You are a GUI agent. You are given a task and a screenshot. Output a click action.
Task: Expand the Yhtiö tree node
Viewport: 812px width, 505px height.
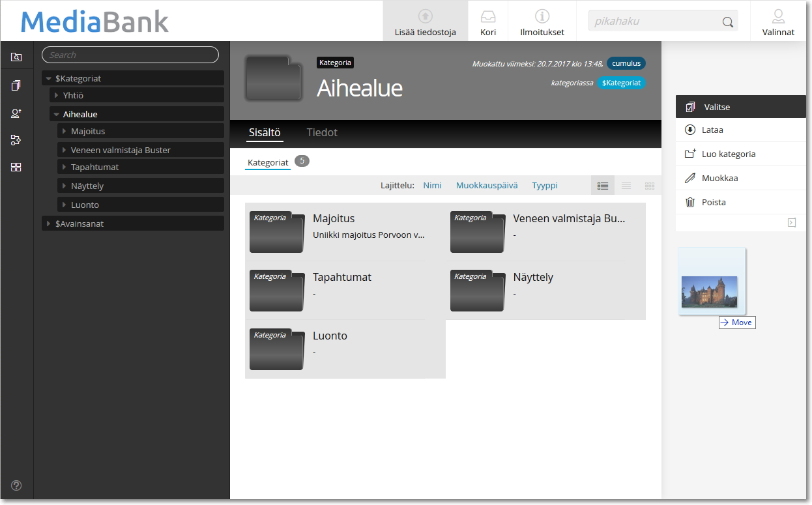(x=57, y=95)
